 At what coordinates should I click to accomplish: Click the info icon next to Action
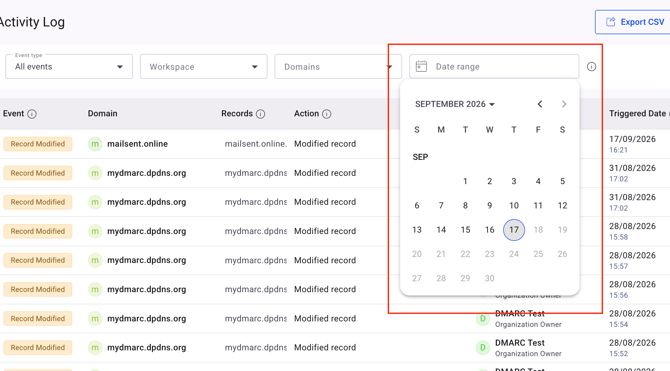point(326,114)
